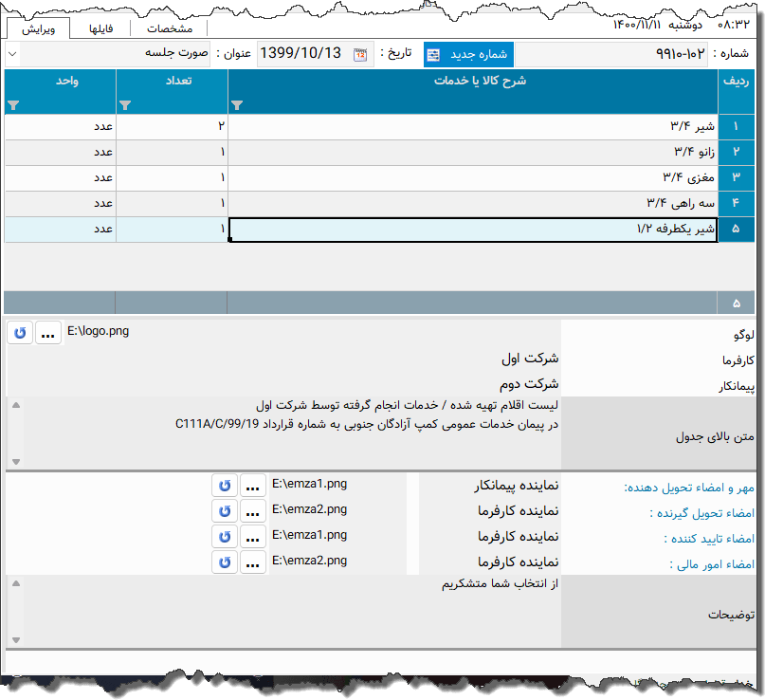Reload signature for امضاء تحویل گیرنده
Viewport: 765px width, 700px height.
[225, 511]
